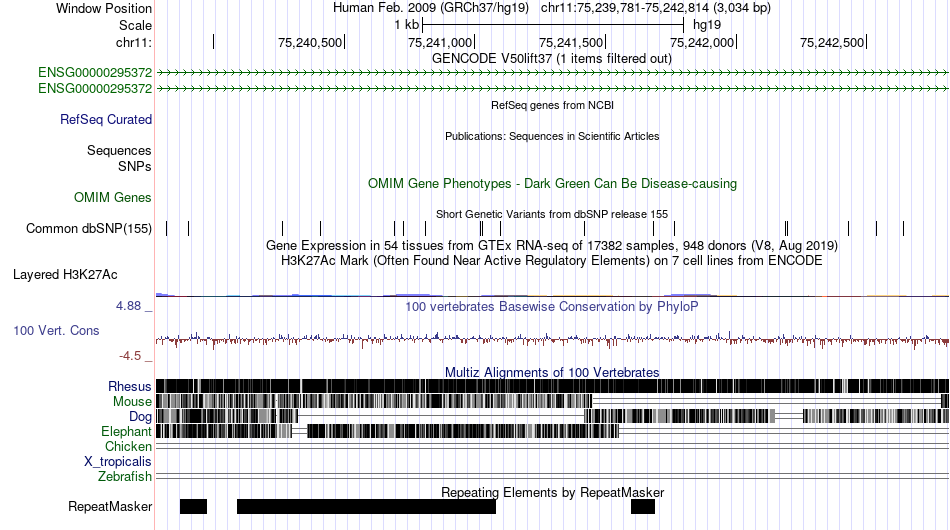Open Multiz Alignments of 100 Vertebrates title
This screenshot has height=530, width=950.
[x=552, y=373]
